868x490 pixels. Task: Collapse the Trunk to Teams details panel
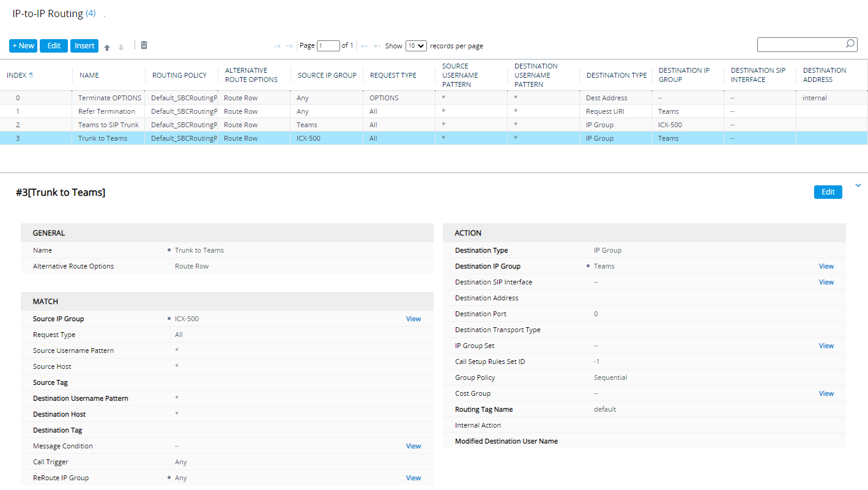pos(858,186)
